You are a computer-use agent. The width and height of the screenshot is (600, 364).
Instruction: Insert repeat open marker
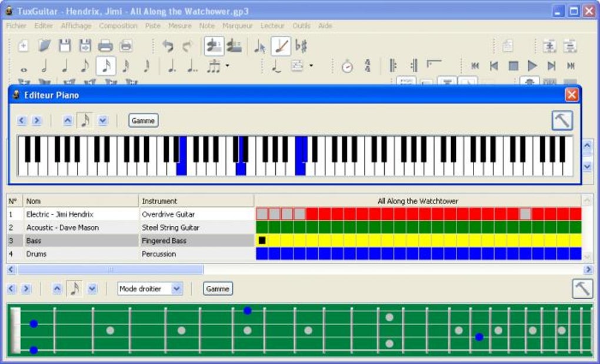click(x=394, y=66)
